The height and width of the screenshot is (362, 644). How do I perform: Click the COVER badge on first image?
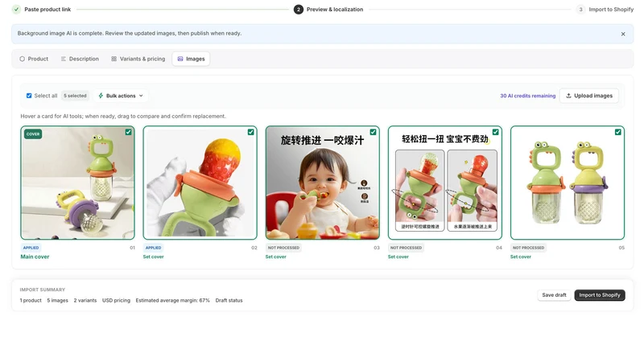point(33,134)
